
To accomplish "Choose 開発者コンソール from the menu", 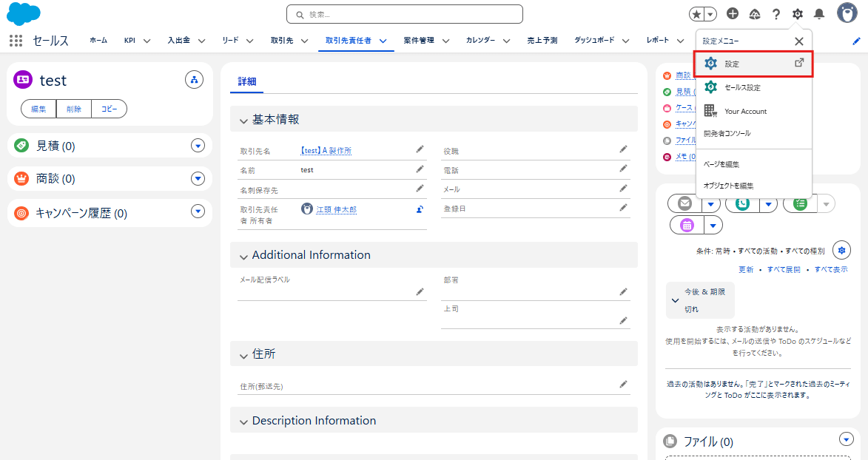I will 727,134.
